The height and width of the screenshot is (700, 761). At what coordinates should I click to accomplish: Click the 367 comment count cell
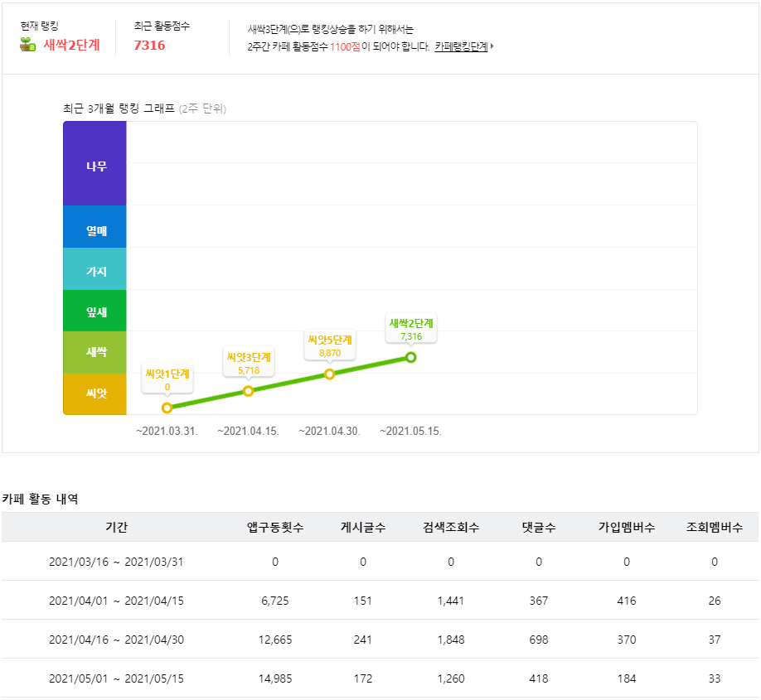point(539,601)
